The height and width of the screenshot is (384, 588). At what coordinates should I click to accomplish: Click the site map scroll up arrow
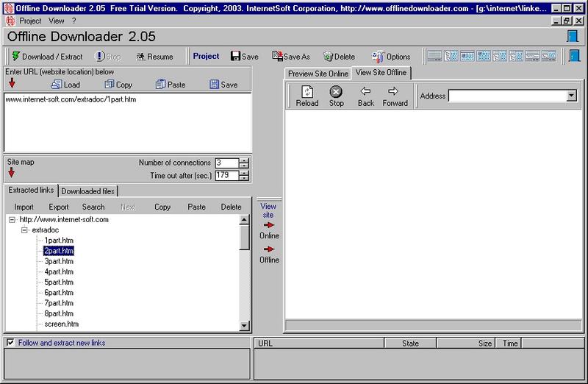click(x=244, y=220)
